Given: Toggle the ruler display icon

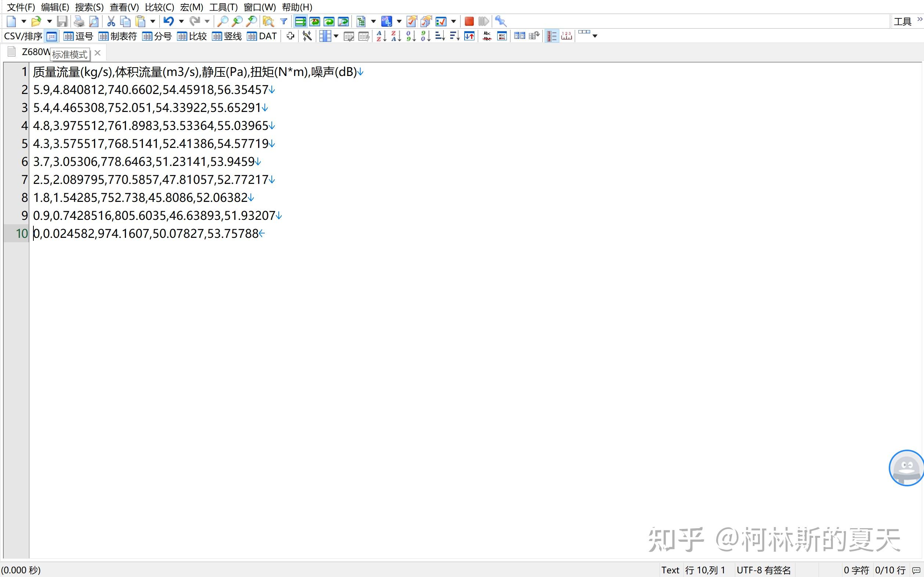Looking at the screenshot, I should point(567,36).
